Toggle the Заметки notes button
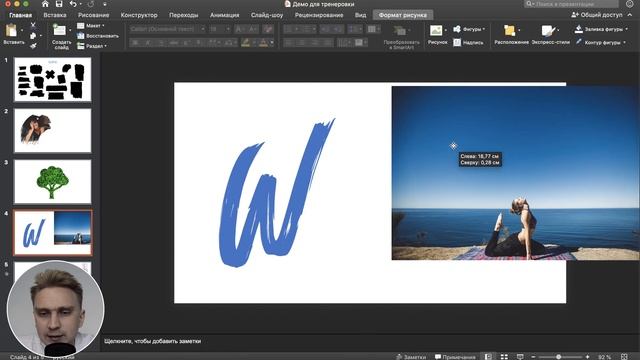640x360 pixels. pos(411,357)
